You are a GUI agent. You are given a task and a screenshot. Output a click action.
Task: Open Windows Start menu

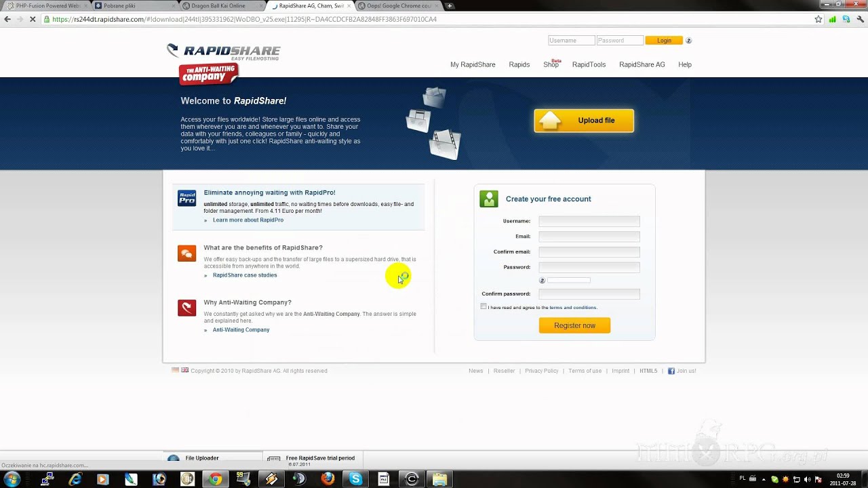(12, 479)
